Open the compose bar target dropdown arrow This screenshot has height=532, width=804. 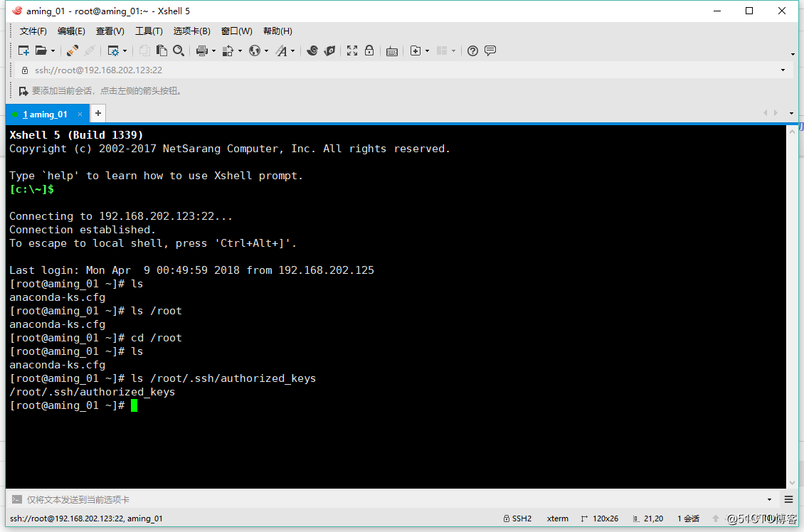click(769, 500)
